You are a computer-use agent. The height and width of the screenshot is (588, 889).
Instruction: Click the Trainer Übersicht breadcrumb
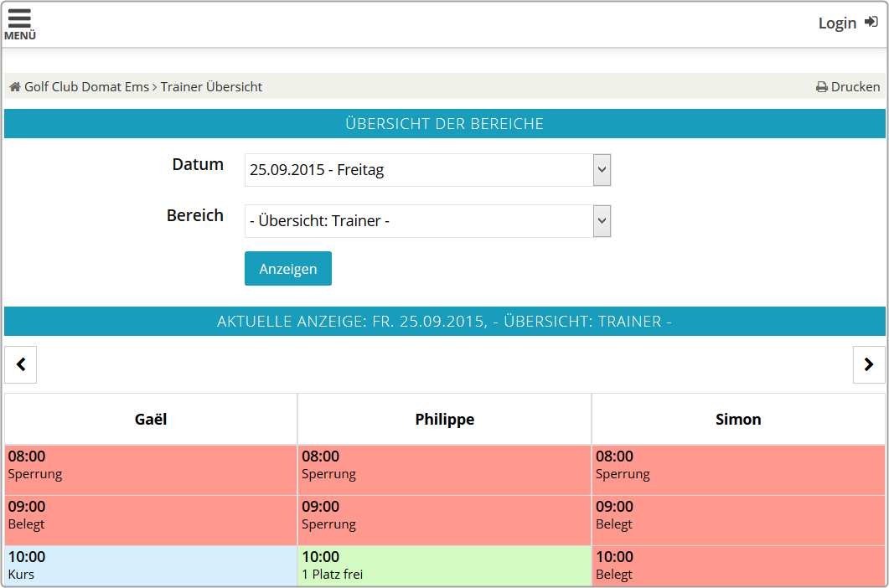[x=211, y=87]
